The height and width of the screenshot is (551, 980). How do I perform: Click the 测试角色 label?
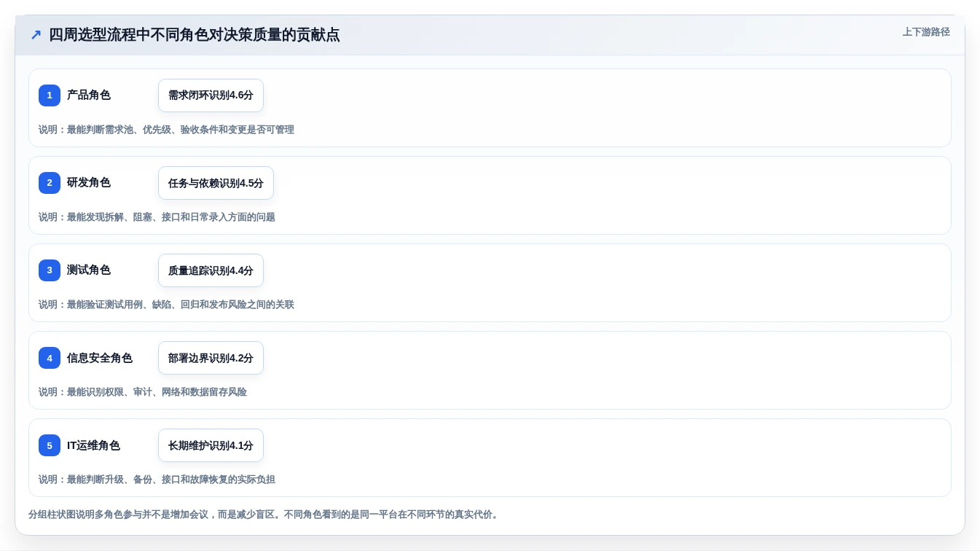coord(89,270)
